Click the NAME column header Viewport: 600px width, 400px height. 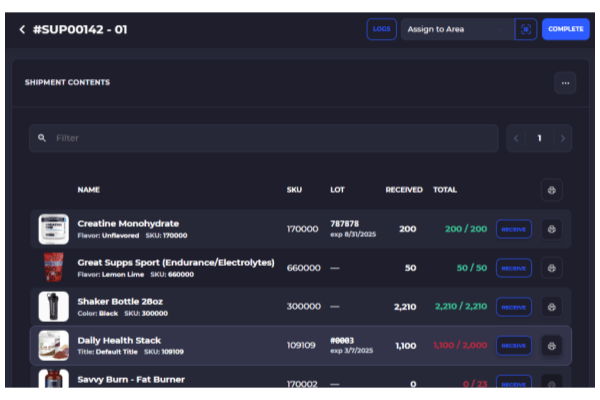click(x=89, y=190)
